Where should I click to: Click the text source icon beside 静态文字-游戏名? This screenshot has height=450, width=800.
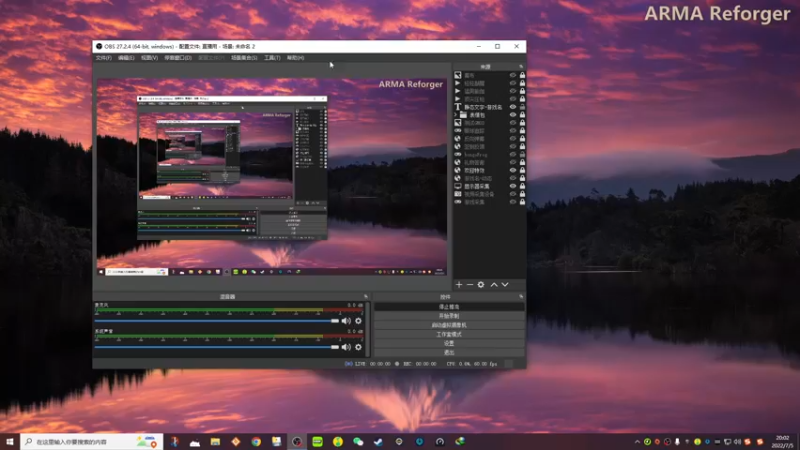(458, 107)
